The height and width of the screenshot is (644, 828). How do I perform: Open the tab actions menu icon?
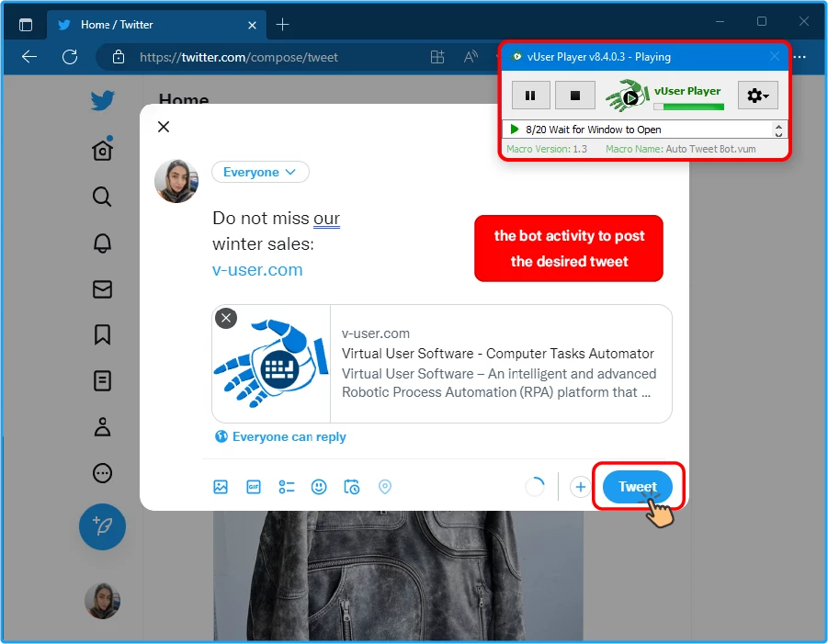(x=26, y=25)
